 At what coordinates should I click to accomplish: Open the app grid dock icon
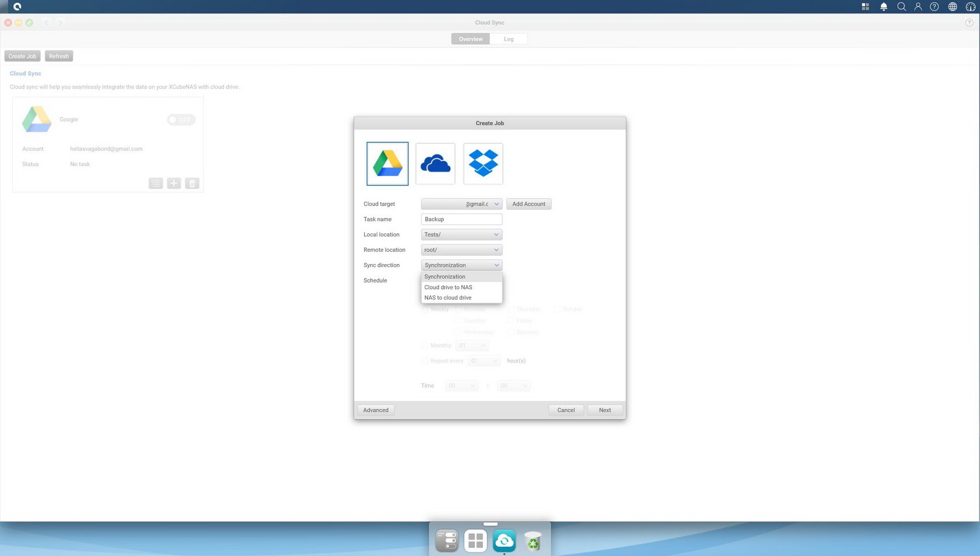[x=475, y=540]
